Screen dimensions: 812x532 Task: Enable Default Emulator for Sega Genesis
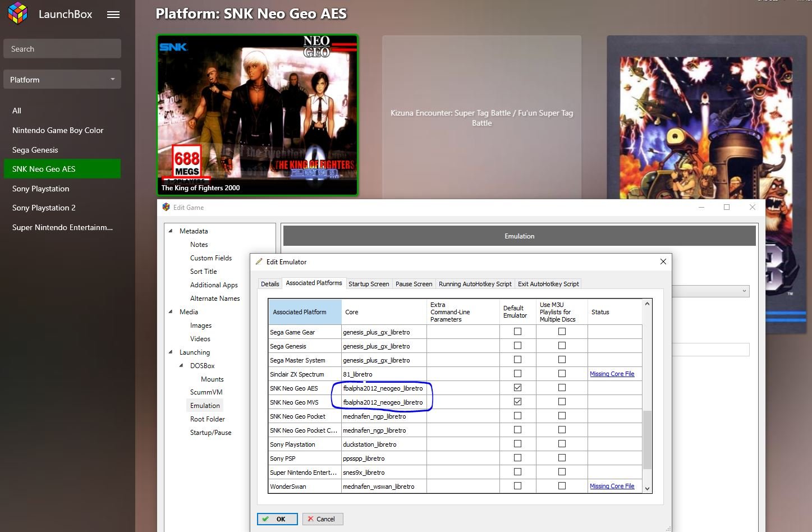pyautogui.click(x=517, y=346)
